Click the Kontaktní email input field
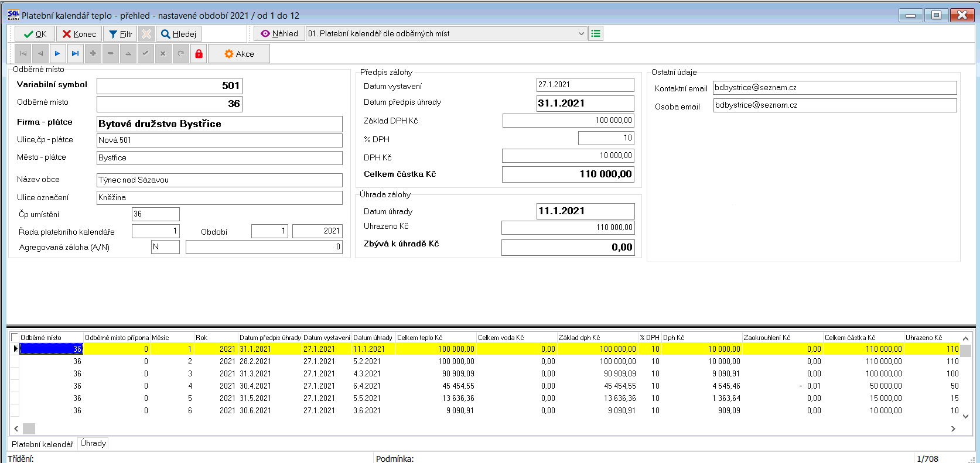Image resolution: width=980 pixels, height=463 pixels. (x=834, y=88)
